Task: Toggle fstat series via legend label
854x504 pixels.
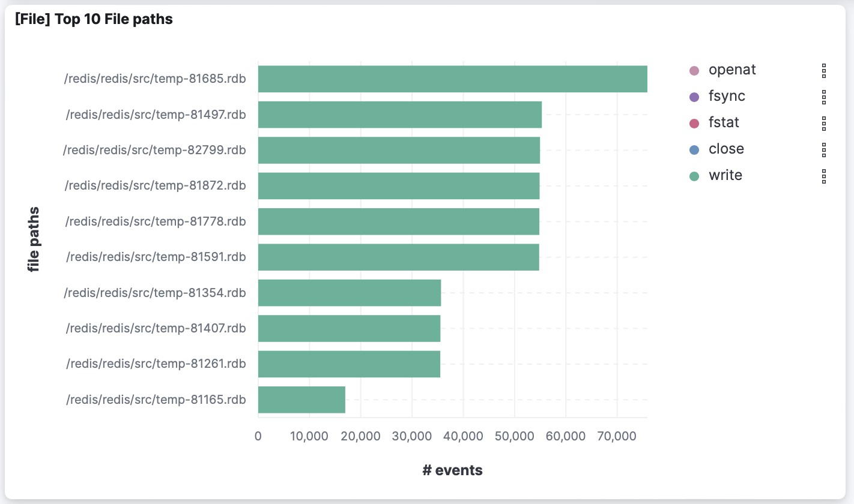Action: pyautogui.click(x=724, y=122)
